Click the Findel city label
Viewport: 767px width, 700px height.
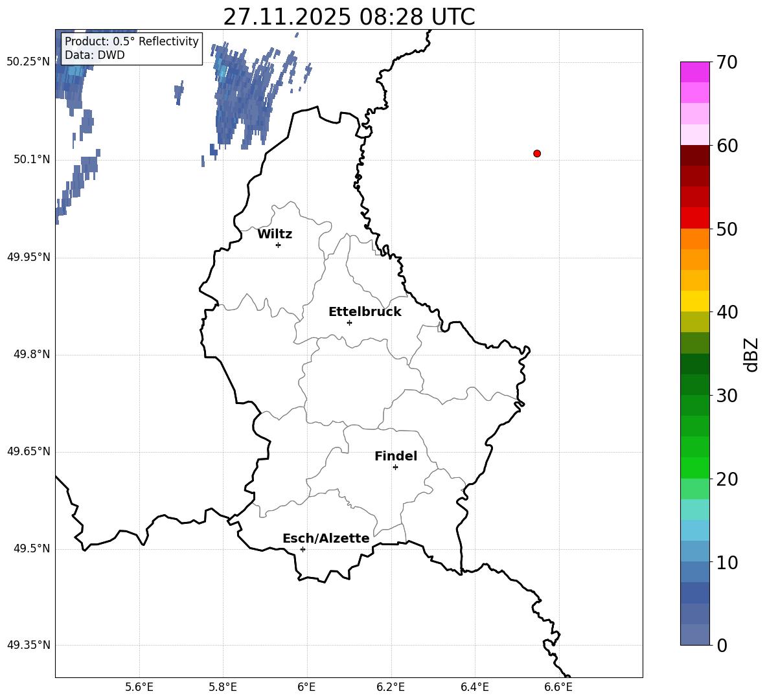pyautogui.click(x=396, y=456)
